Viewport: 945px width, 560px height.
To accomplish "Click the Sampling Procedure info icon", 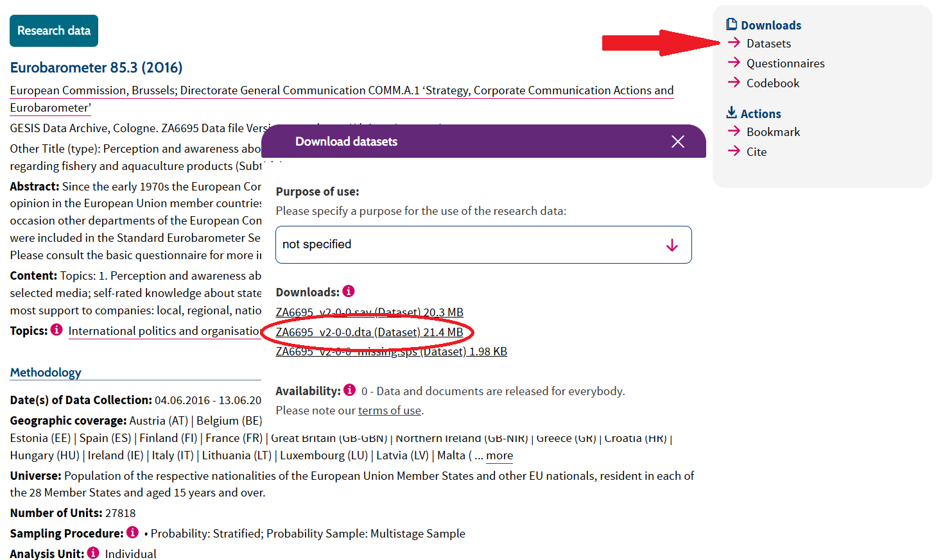I will point(132,532).
